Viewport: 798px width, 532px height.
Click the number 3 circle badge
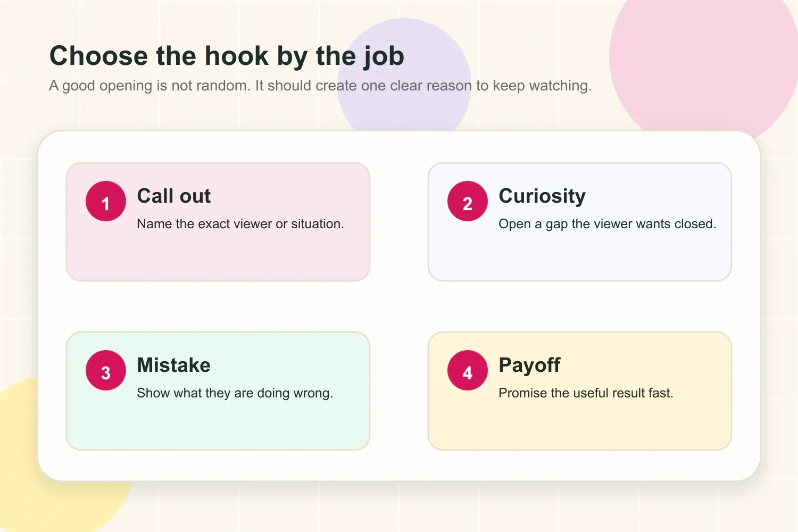tap(106, 370)
